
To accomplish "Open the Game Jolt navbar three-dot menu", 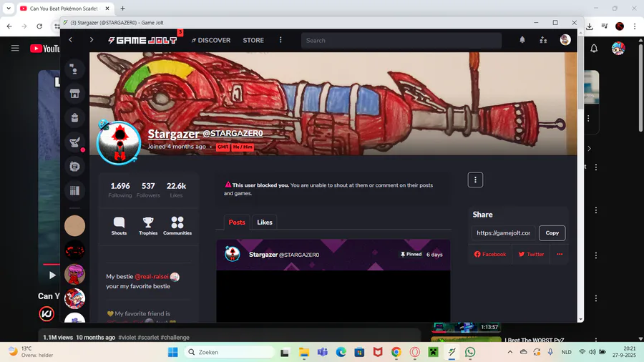I will (x=280, y=40).
